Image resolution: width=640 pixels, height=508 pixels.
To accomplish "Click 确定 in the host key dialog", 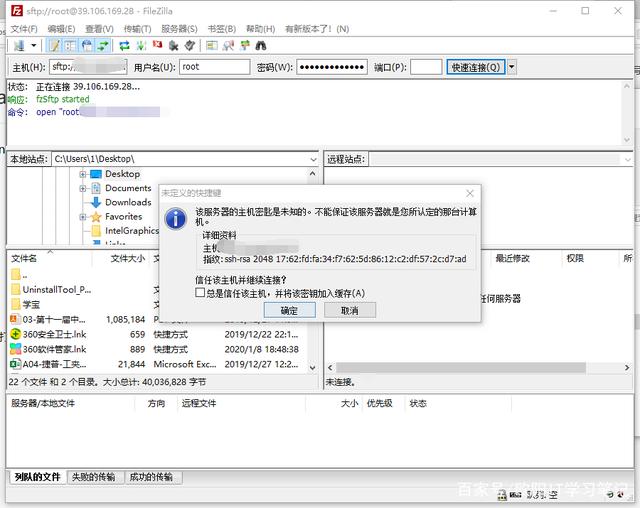I will point(289,311).
